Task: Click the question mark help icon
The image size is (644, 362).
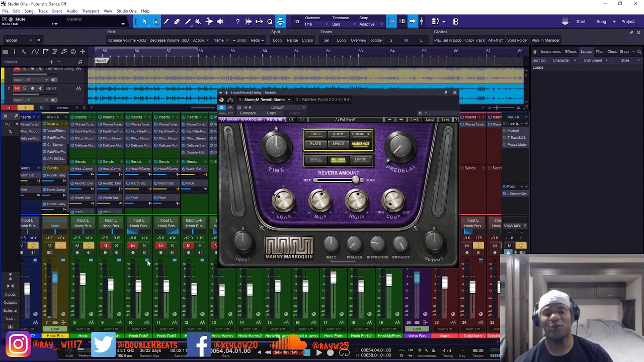Action: [x=237, y=22]
